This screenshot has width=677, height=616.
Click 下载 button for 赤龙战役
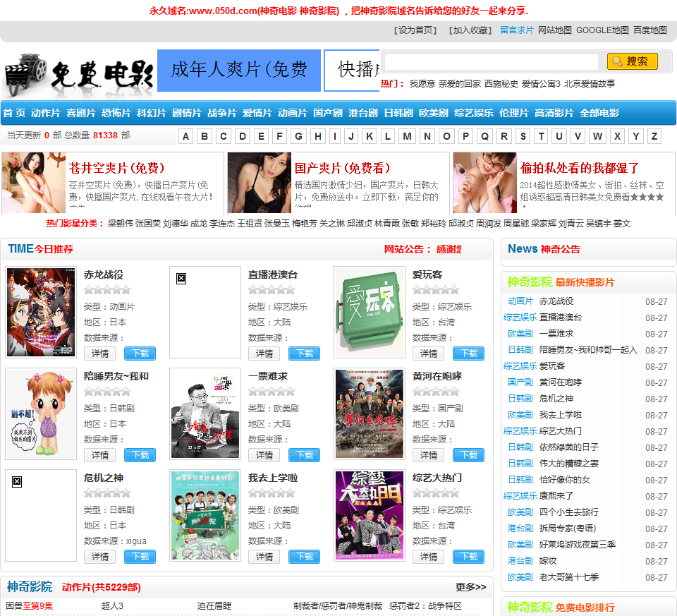click(x=140, y=354)
